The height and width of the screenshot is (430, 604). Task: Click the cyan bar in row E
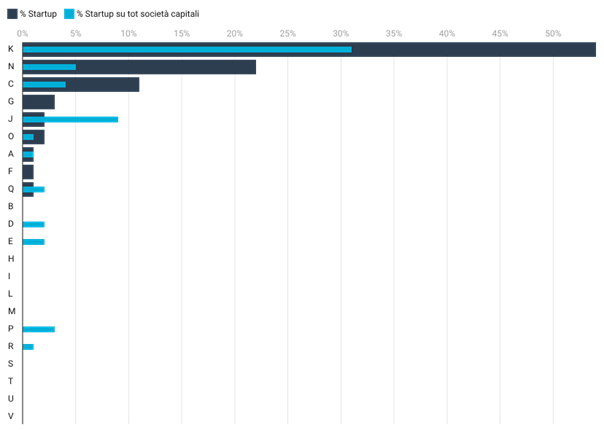coord(33,241)
